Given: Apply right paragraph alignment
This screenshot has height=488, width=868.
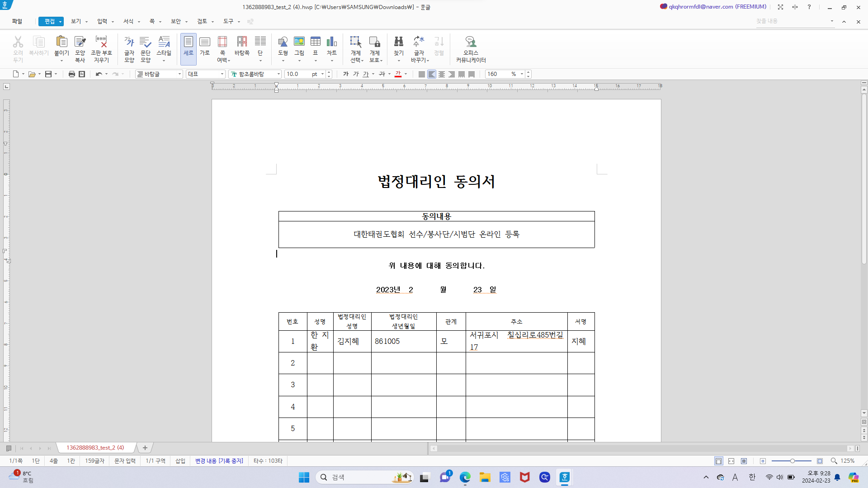Looking at the screenshot, I should click(452, 74).
